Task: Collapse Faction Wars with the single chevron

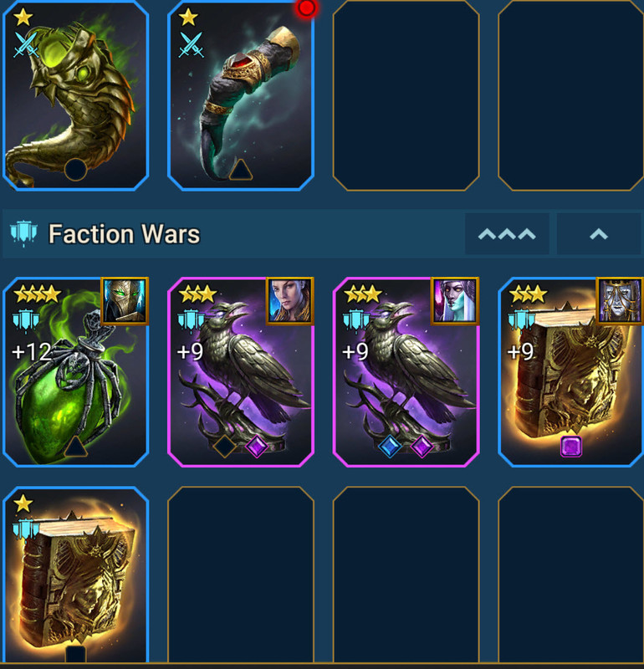Action: 598,234
